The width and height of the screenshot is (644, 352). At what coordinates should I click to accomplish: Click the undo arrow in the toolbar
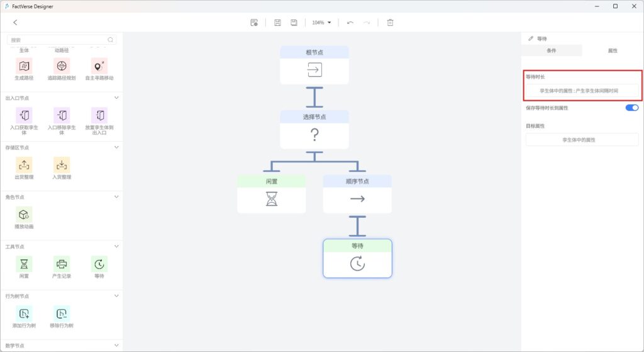click(x=350, y=23)
